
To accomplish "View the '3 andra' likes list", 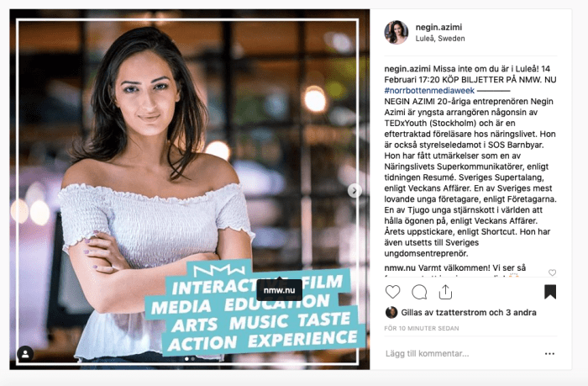I will click(x=522, y=312).
